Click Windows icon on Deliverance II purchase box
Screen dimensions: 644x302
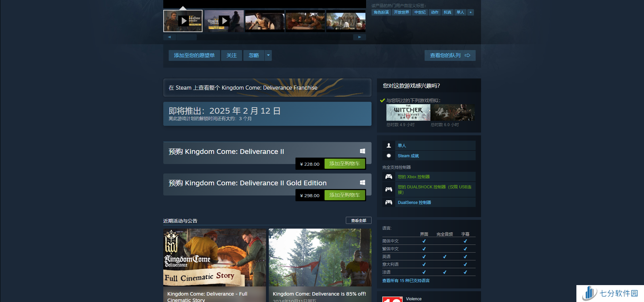click(362, 151)
